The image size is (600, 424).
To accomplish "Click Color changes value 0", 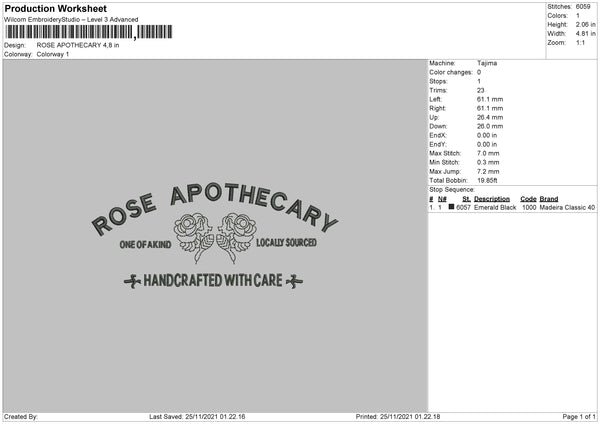I will pos(479,72).
